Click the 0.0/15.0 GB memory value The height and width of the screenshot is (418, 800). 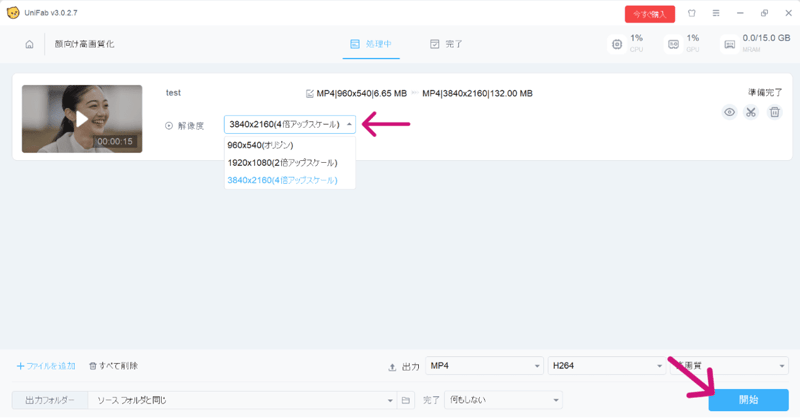(x=766, y=38)
